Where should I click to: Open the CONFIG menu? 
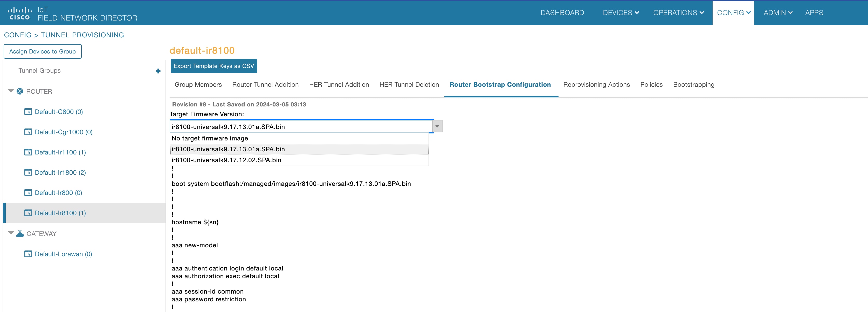pos(734,13)
